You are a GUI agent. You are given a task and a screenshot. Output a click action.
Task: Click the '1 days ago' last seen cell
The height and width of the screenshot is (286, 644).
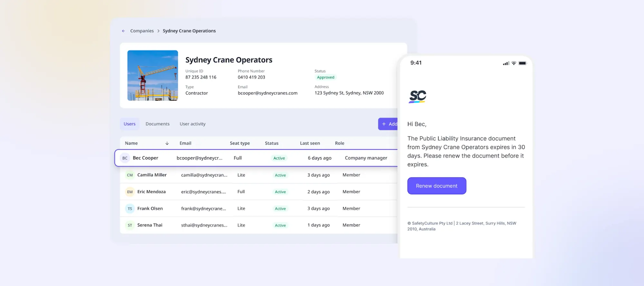click(318, 225)
